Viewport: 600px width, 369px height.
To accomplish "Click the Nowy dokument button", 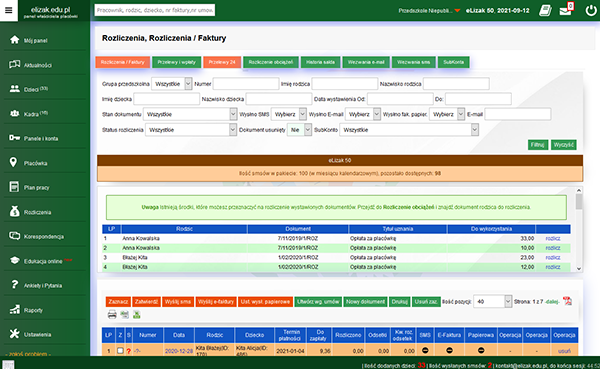I will click(x=365, y=302).
